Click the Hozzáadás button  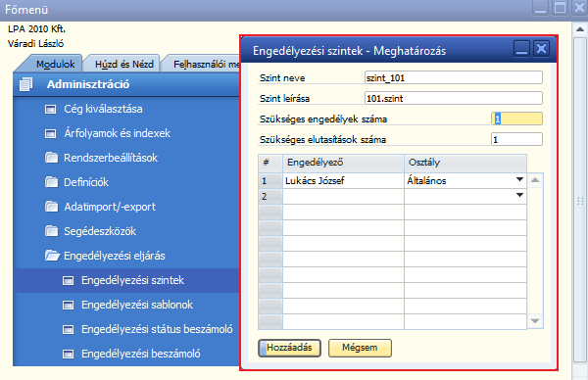pos(289,348)
